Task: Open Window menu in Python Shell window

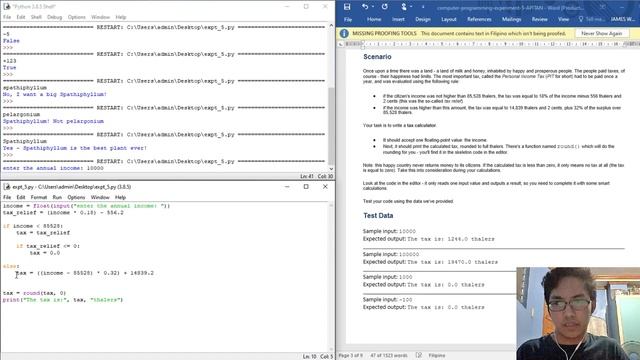Action: click(100, 17)
